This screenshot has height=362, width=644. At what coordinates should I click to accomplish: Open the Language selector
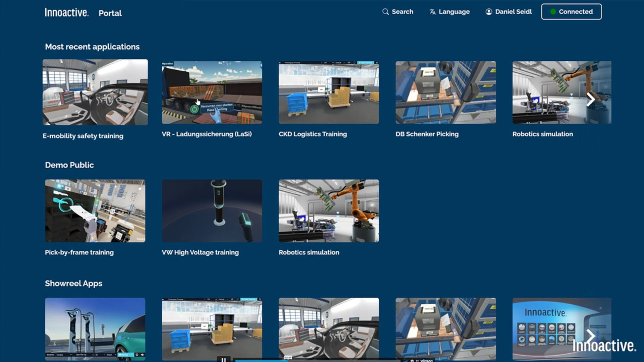[449, 12]
